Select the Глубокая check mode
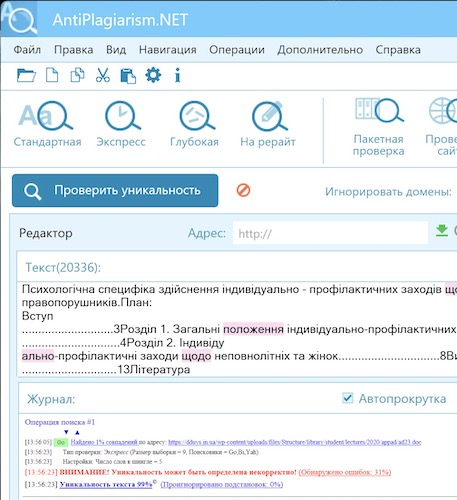The image size is (457, 500). click(x=194, y=124)
